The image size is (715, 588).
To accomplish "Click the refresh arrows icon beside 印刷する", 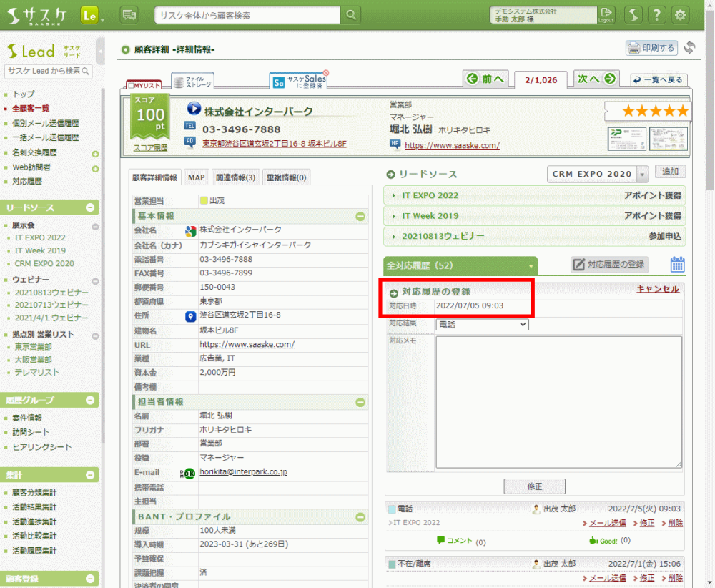I will pyautogui.click(x=689, y=47).
